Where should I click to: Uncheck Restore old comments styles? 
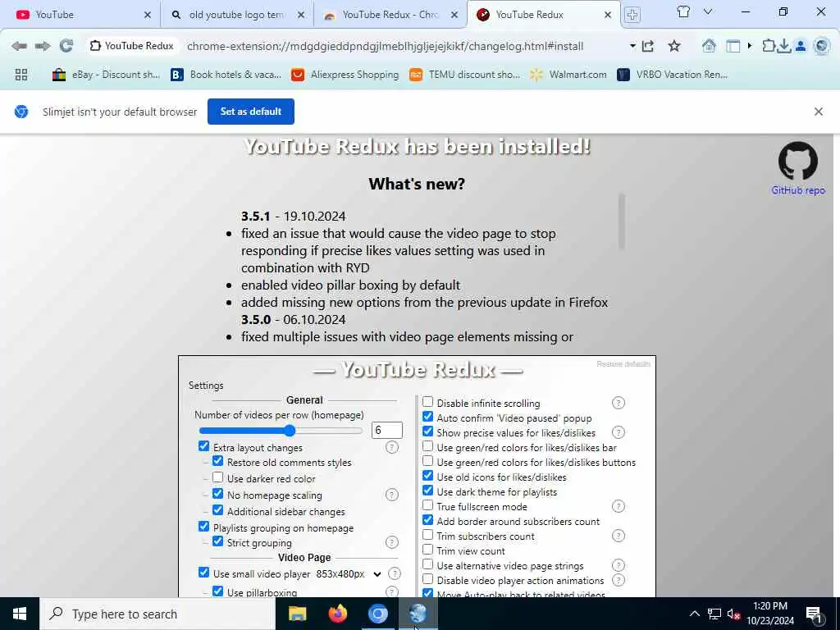pos(217,461)
